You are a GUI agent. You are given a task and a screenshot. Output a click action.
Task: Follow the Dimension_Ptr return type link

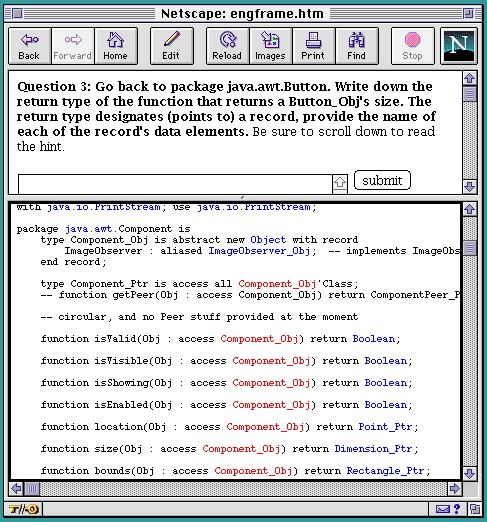[x=373, y=449]
